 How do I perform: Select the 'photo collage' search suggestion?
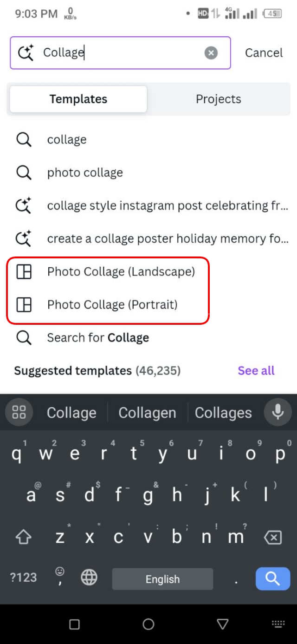pos(85,172)
